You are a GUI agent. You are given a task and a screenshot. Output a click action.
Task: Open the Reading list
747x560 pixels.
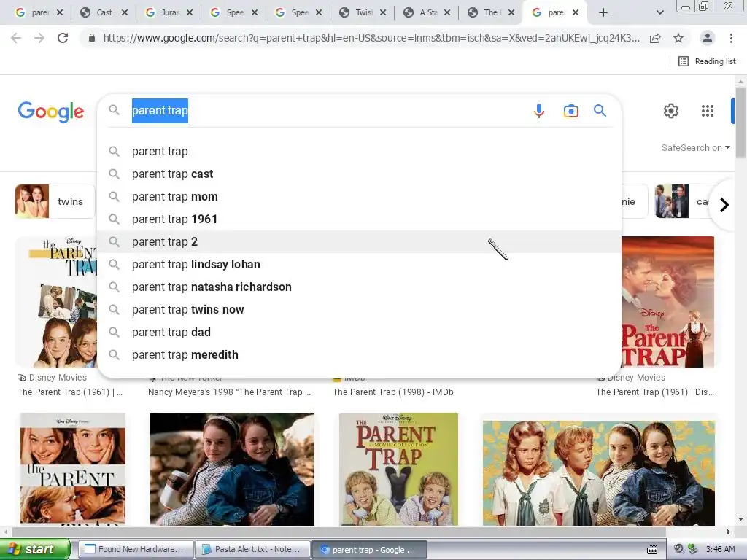coord(707,61)
